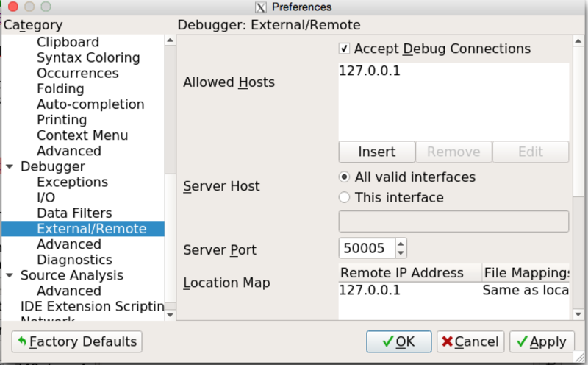
Task: Select the All valid interfaces radio button
Action: [x=344, y=177]
